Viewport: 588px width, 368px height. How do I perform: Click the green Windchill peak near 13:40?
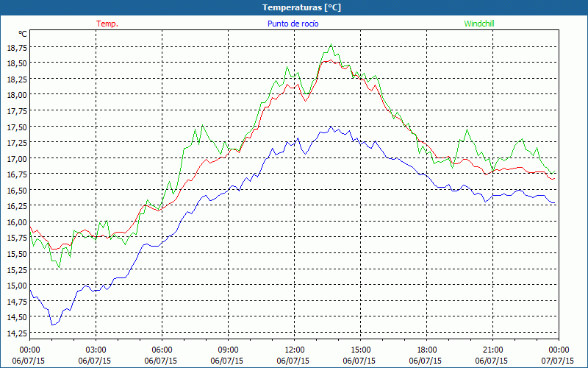point(331,44)
